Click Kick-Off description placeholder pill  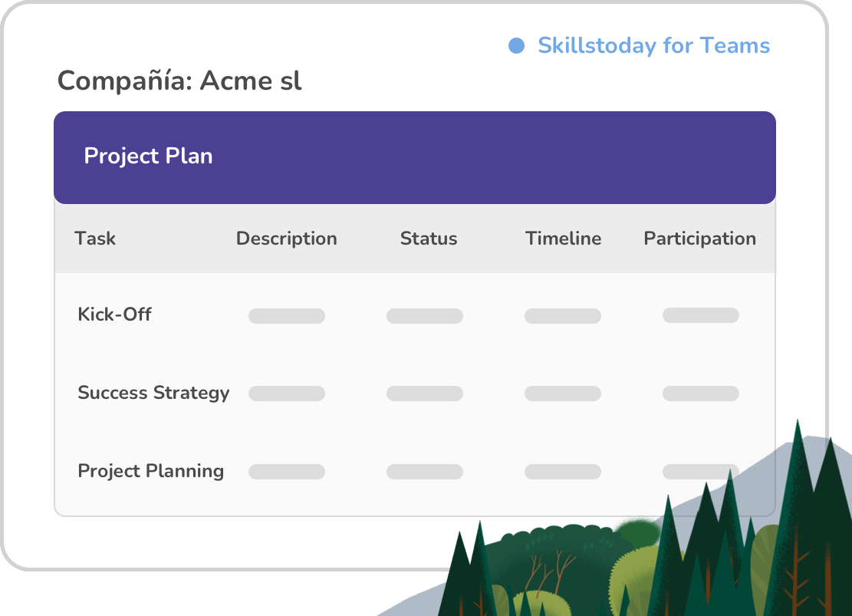tap(287, 316)
